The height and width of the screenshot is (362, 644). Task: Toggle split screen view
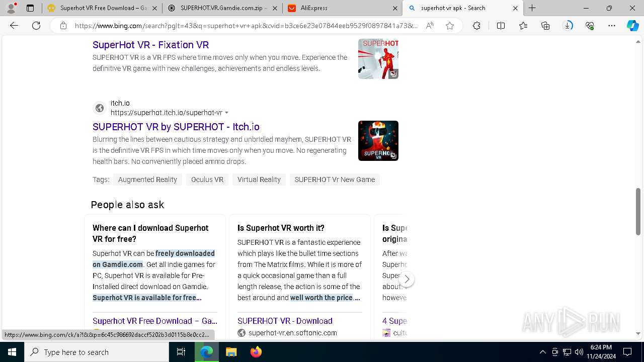pos(501,26)
